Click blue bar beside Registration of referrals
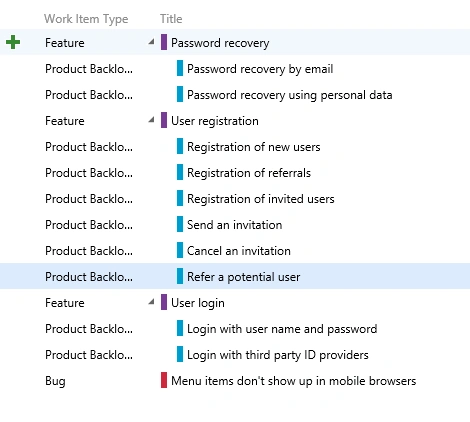The height and width of the screenshot is (422, 470). (x=180, y=172)
